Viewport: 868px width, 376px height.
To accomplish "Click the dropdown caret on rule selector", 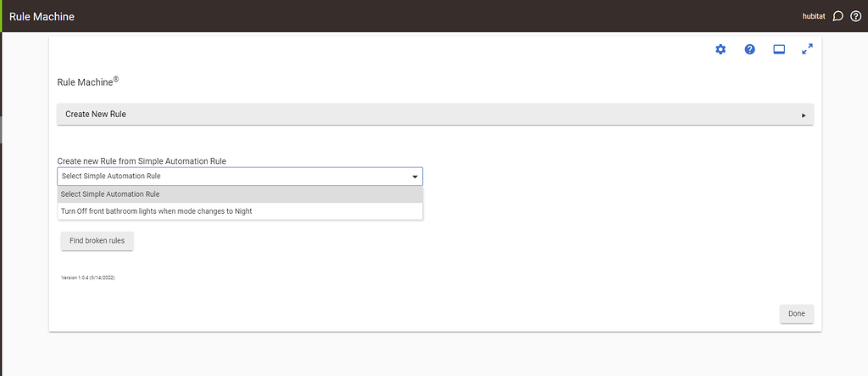I will click(415, 177).
